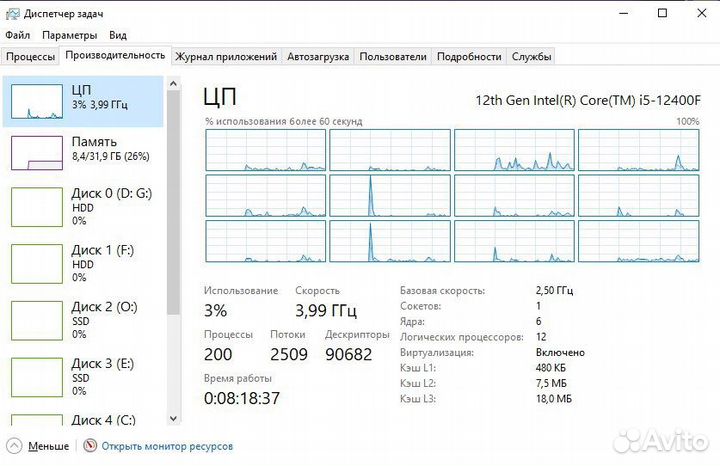Open the Подробности tab
720x466 pixels.
point(469,56)
